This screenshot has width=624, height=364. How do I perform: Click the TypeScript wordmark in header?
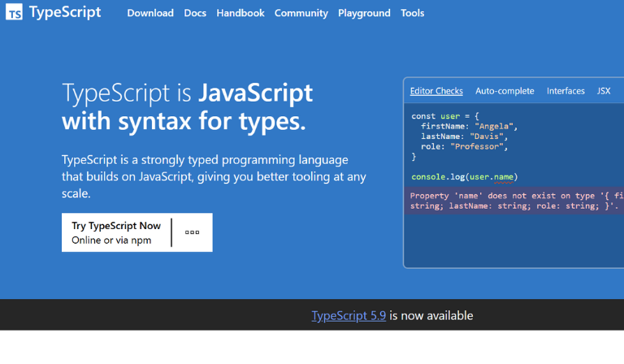click(x=65, y=13)
